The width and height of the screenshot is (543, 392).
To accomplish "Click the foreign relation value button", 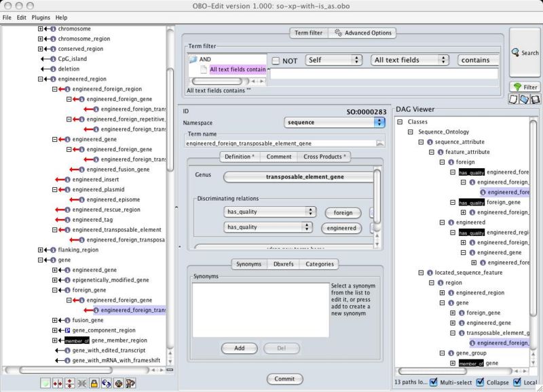I will [x=343, y=212].
